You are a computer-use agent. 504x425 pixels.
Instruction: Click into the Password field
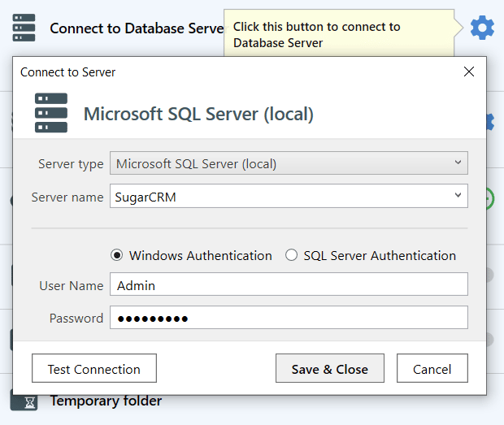[289, 318]
